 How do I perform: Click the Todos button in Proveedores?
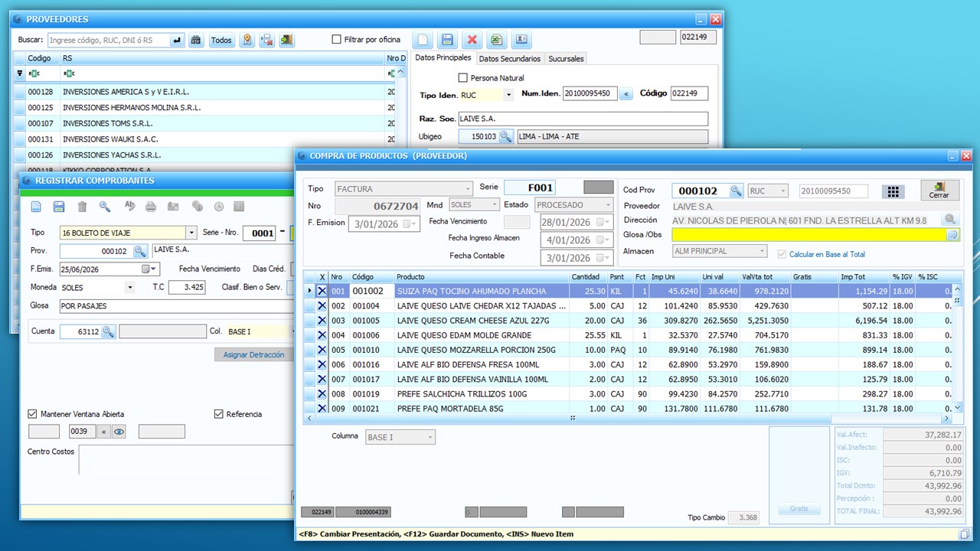pyautogui.click(x=221, y=40)
